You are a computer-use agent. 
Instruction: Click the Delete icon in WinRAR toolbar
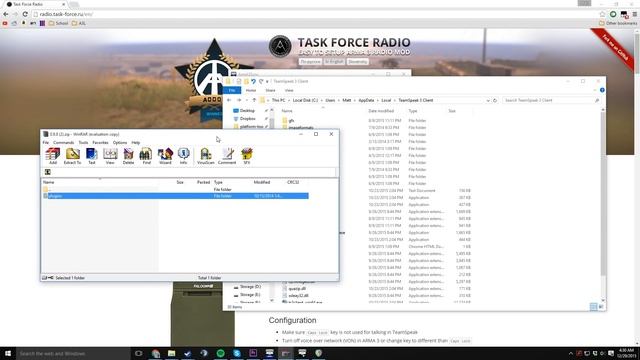point(128,156)
